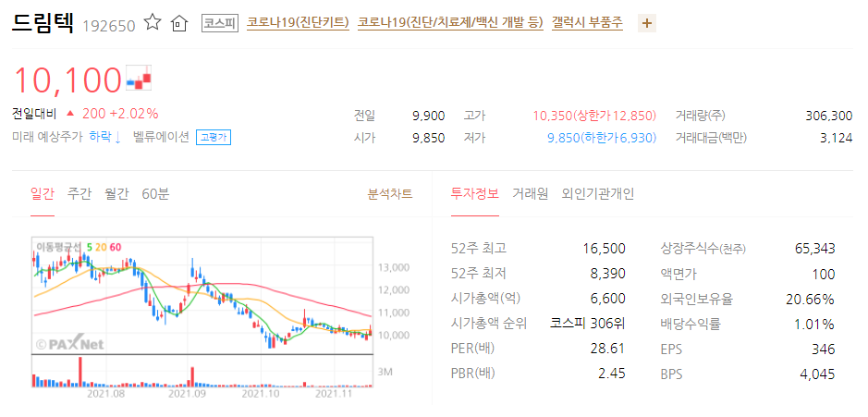Viewport: 868px width, 417px height.
Task: Click the 벨류에이션 label
Action: pyautogui.click(x=161, y=137)
